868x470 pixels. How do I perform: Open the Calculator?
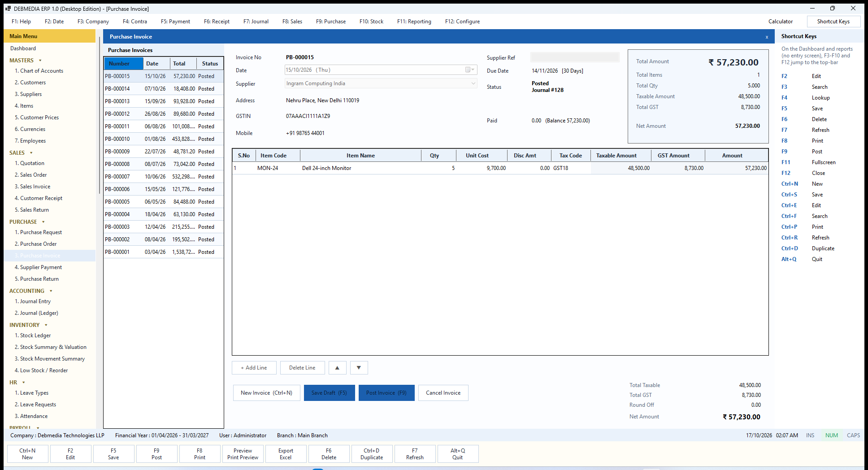781,22
